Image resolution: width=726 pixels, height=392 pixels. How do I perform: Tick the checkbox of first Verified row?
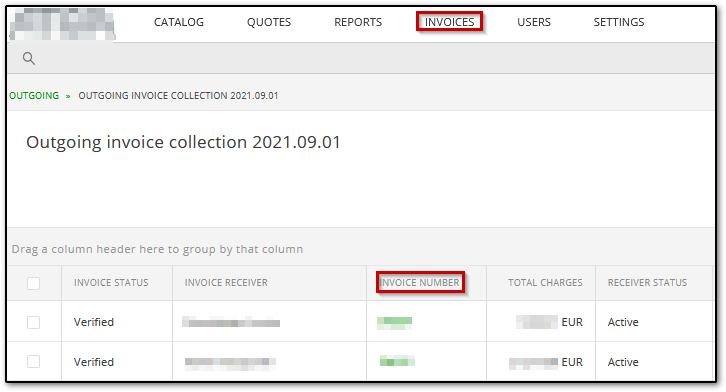pos(33,322)
